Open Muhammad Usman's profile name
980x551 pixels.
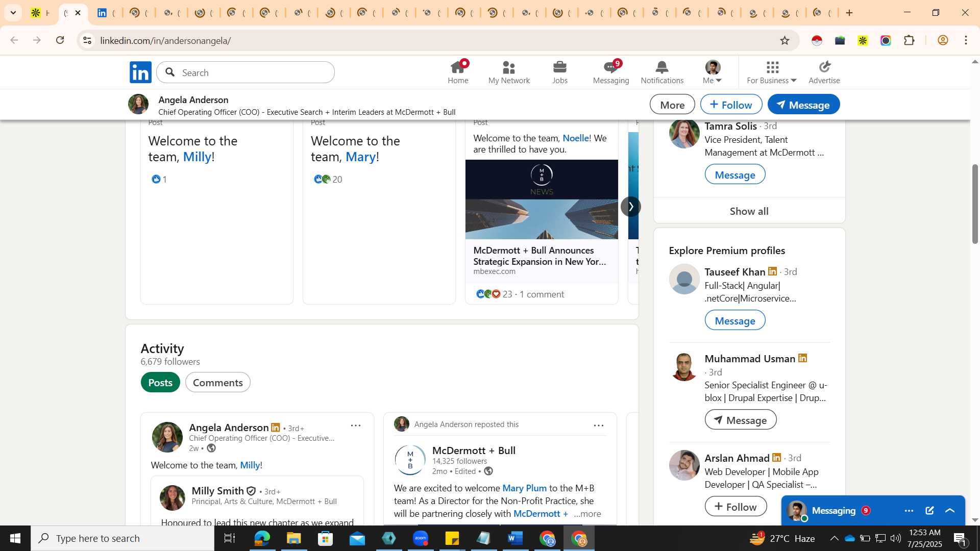[x=749, y=359]
